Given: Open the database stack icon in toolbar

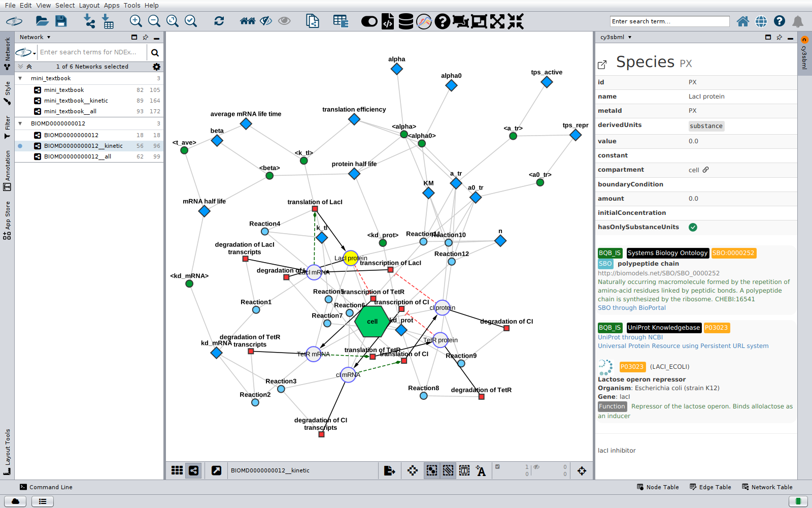Looking at the screenshot, I should click(405, 21).
